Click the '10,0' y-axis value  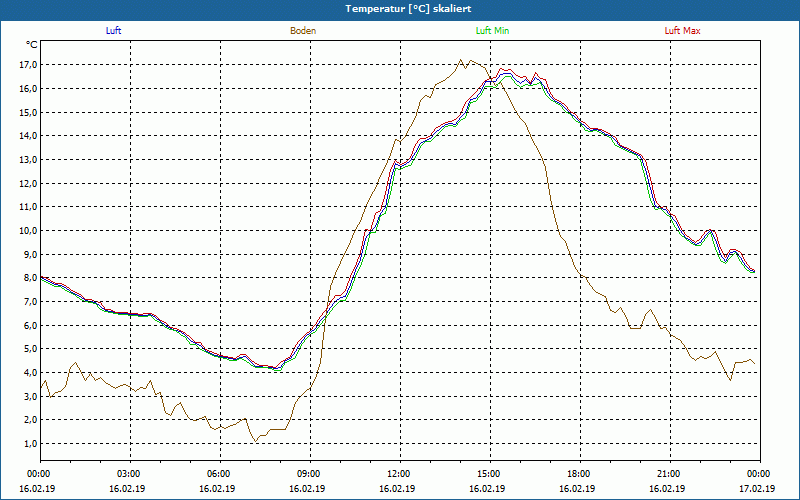pos(29,231)
